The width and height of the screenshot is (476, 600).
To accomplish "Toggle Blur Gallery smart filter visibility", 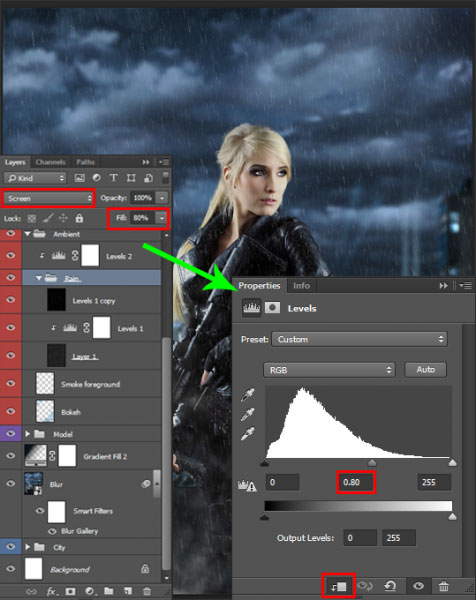I will (52, 531).
